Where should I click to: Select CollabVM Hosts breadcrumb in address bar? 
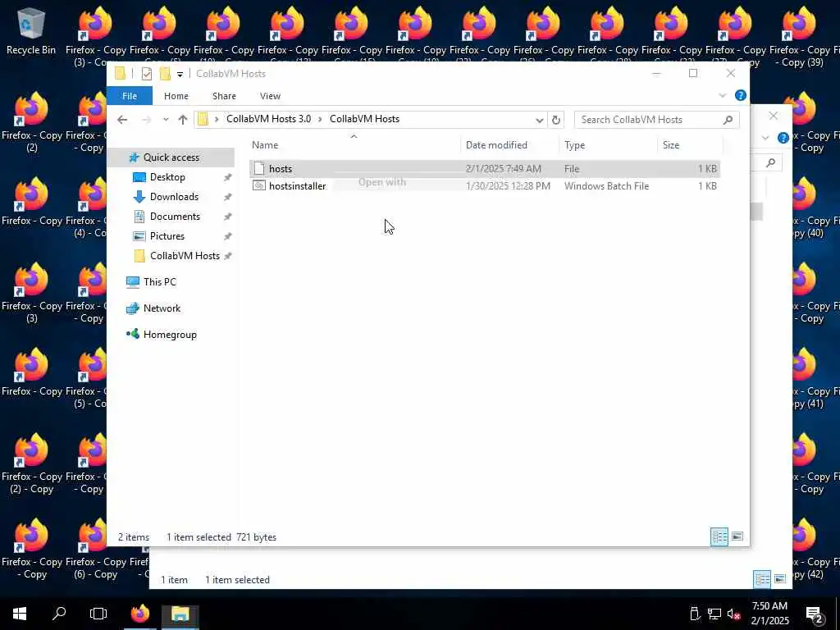364,119
